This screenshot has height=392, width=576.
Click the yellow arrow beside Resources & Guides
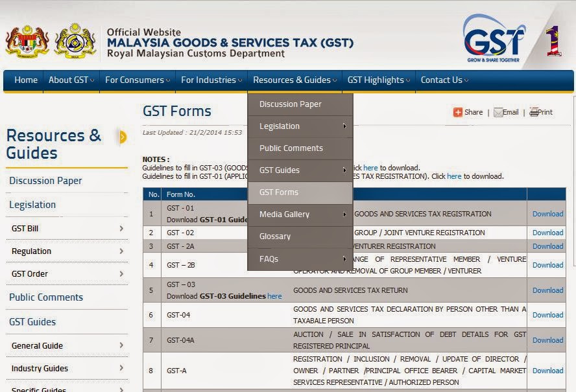123,137
